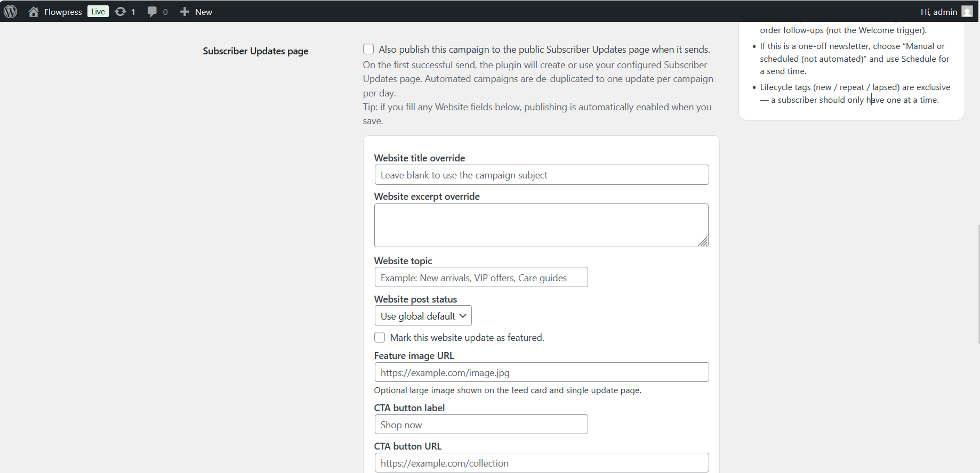Focus the Website topic field
The height and width of the screenshot is (473, 980).
pos(481,278)
